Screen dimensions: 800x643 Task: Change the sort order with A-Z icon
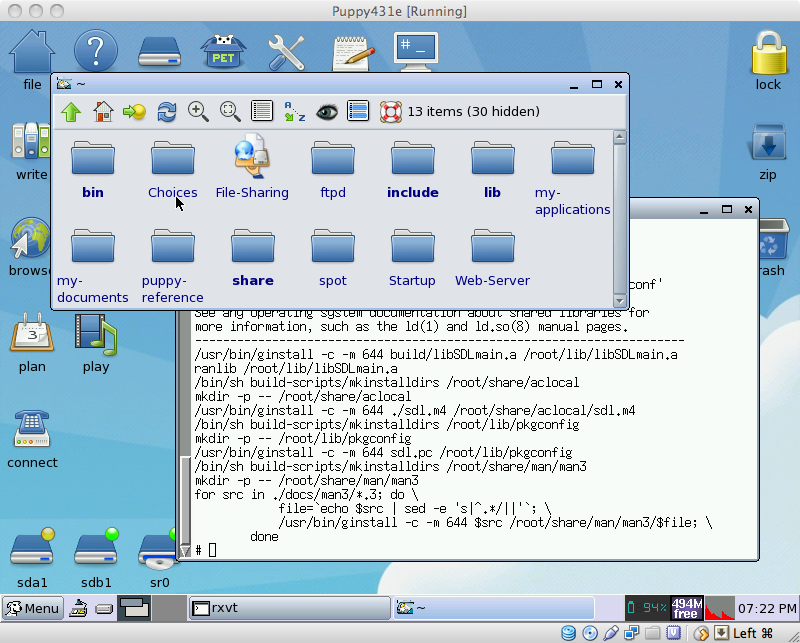tap(294, 111)
